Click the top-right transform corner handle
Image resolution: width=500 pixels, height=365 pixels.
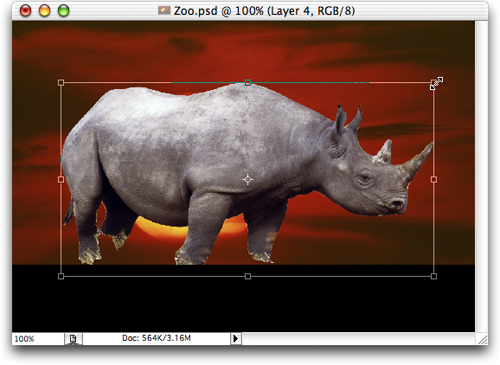tap(434, 82)
